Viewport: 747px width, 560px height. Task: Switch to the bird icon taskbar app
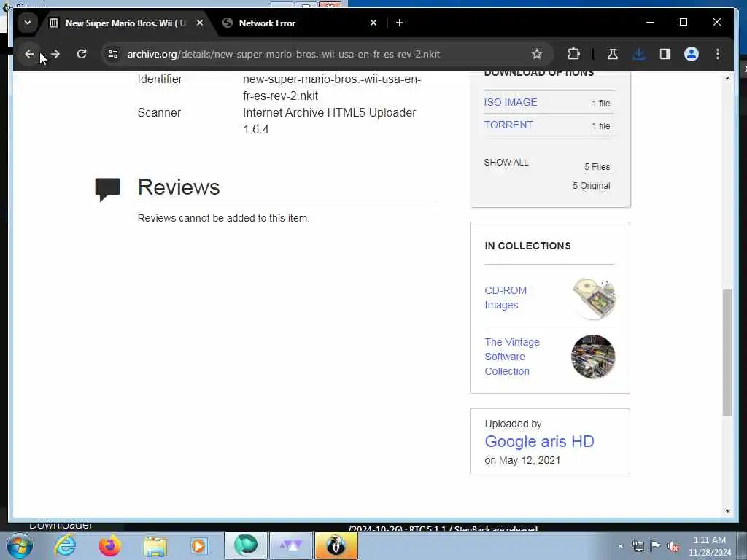pos(336,545)
